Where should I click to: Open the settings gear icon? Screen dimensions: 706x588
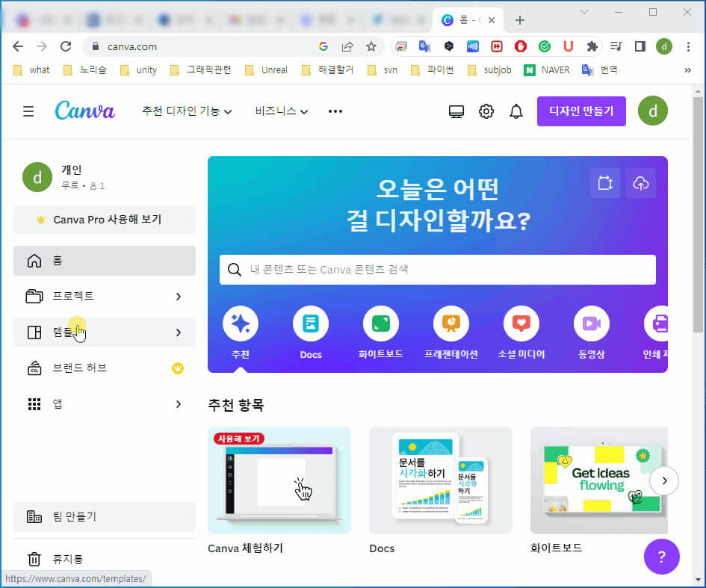pos(486,111)
